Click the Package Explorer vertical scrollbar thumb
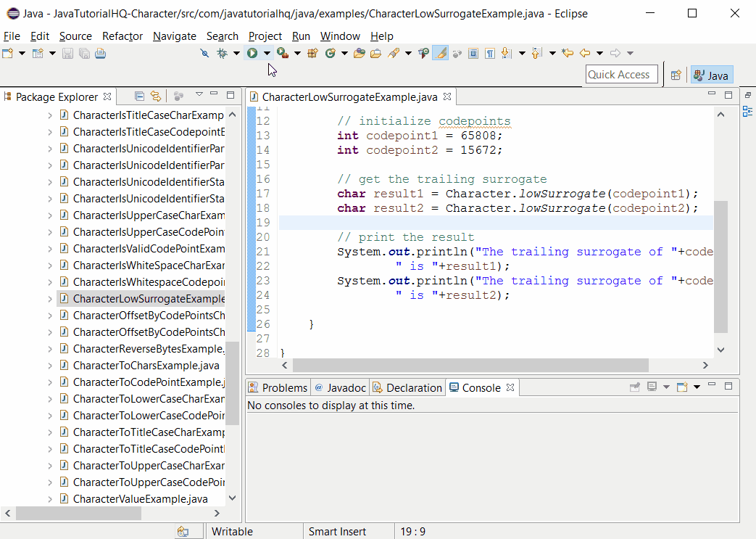This screenshot has height=539, width=756. click(x=233, y=383)
